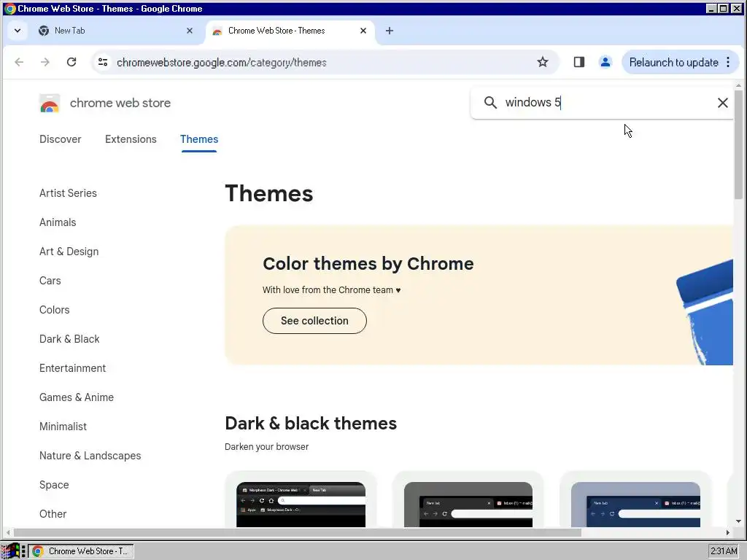The image size is (747, 560).
Task: Click the Color themes by Chrome heading
Action: point(368,264)
